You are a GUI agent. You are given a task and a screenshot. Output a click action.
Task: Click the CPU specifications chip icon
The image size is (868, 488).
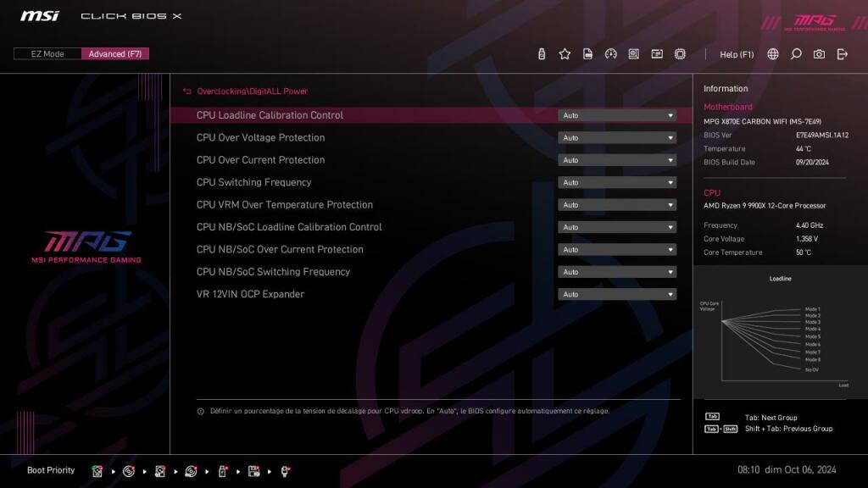tap(679, 53)
